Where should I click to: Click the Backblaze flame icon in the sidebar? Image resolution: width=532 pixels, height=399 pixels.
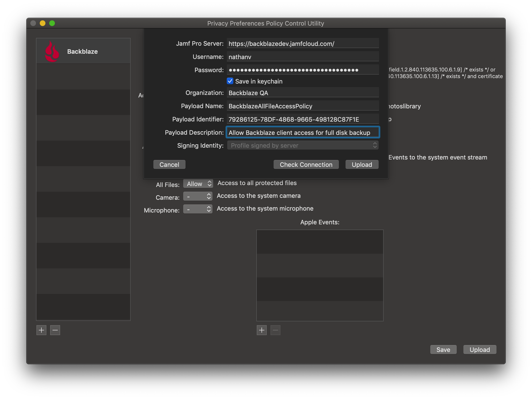[52, 51]
